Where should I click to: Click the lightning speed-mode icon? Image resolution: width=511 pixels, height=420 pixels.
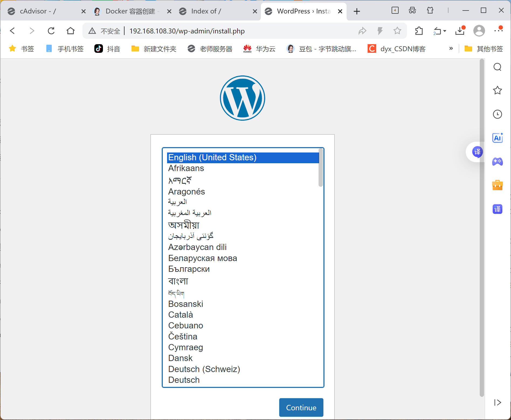pyautogui.click(x=380, y=31)
